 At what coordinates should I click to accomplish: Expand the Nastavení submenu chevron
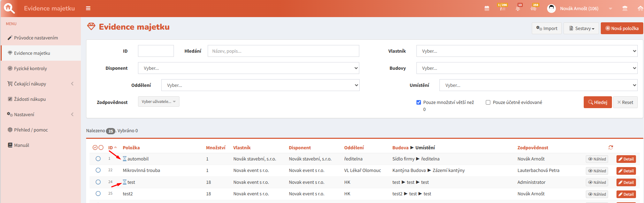tap(72, 114)
